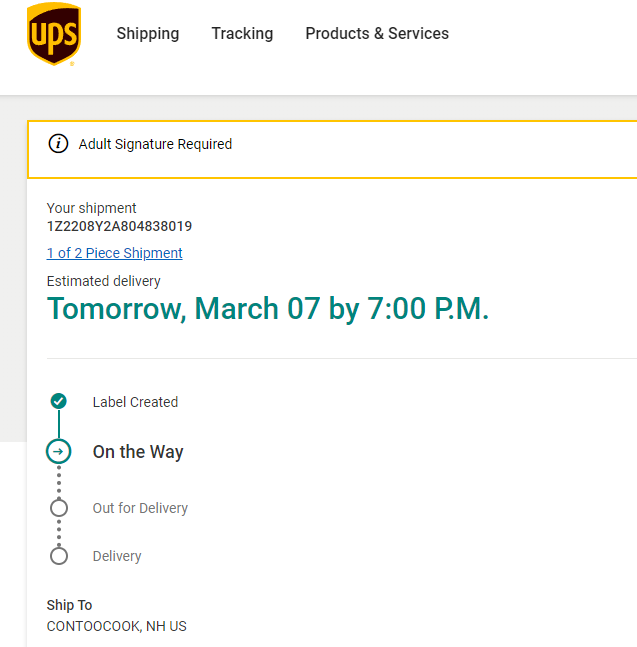Select the Out for Delivery step label
This screenshot has width=637, height=647.
(x=140, y=508)
